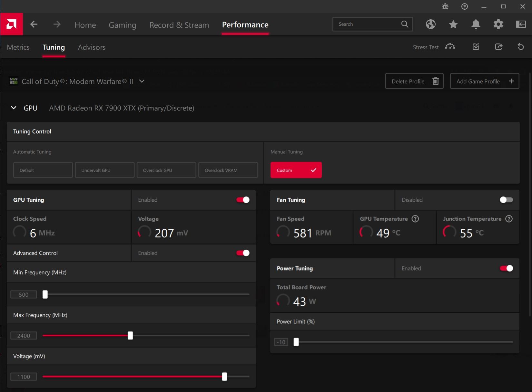Toggle the sidebar panel icon
Image resolution: width=532 pixels, height=392 pixels.
[521, 24]
